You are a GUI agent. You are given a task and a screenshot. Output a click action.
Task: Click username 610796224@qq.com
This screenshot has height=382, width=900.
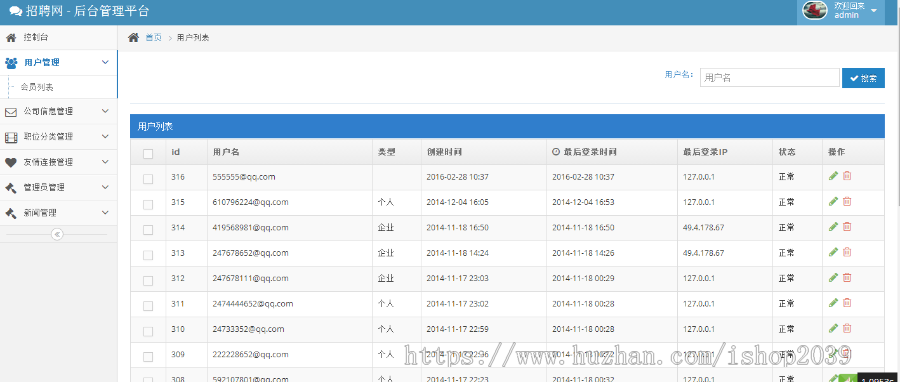tap(250, 202)
